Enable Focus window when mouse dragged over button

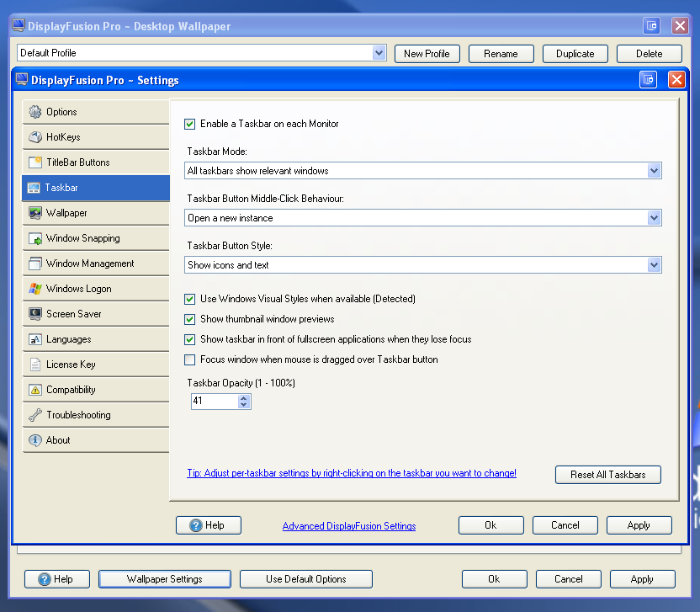point(190,359)
